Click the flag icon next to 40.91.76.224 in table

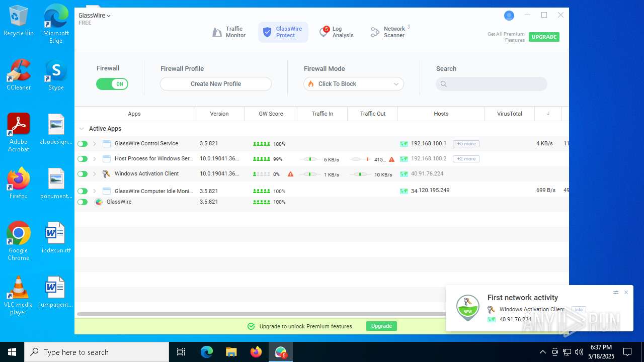[404, 174]
